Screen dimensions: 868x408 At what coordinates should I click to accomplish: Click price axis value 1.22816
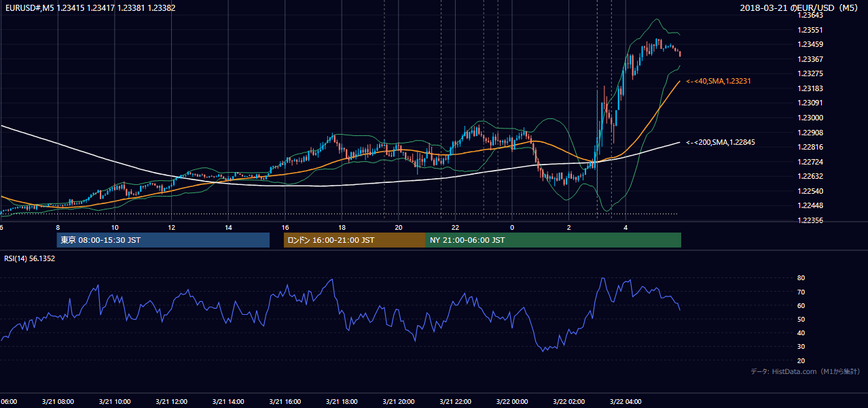[810, 147]
